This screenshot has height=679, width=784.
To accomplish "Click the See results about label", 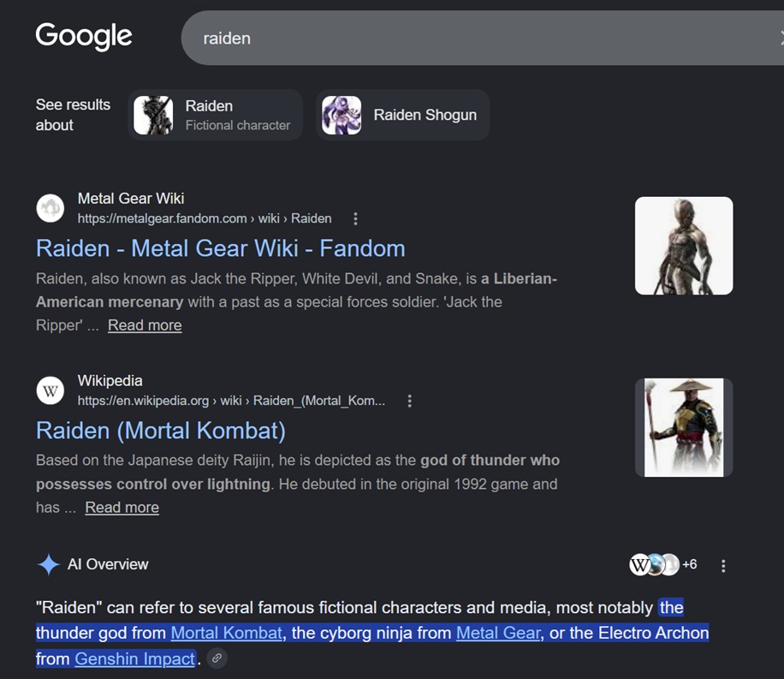I will (x=73, y=115).
